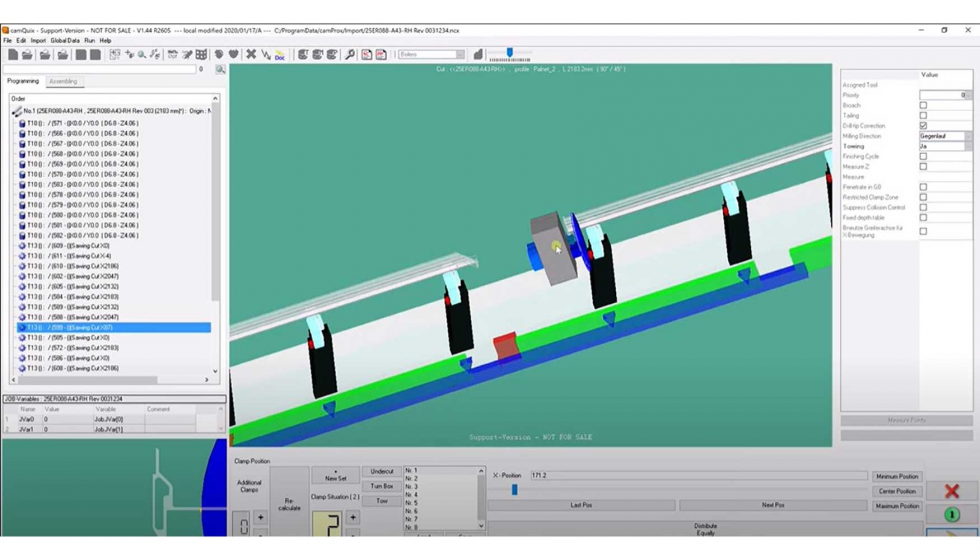Click the Minimum Position button
The image size is (980, 560).
[896, 477]
